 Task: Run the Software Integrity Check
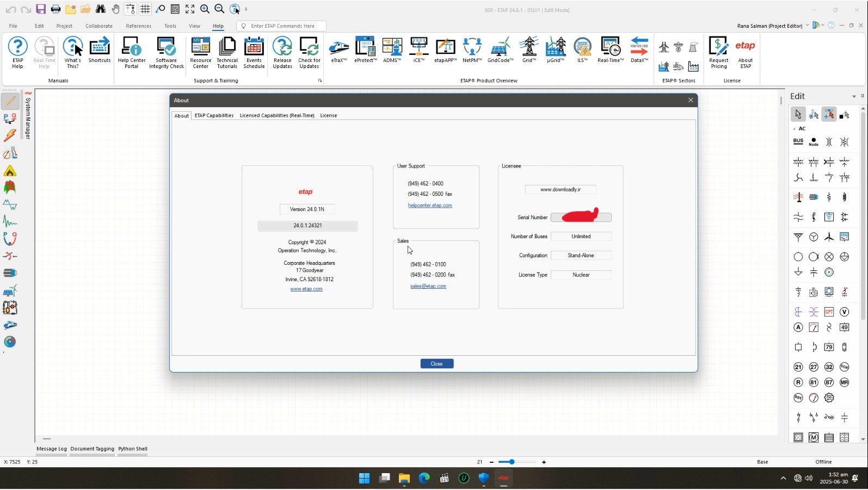pyautogui.click(x=166, y=53)
